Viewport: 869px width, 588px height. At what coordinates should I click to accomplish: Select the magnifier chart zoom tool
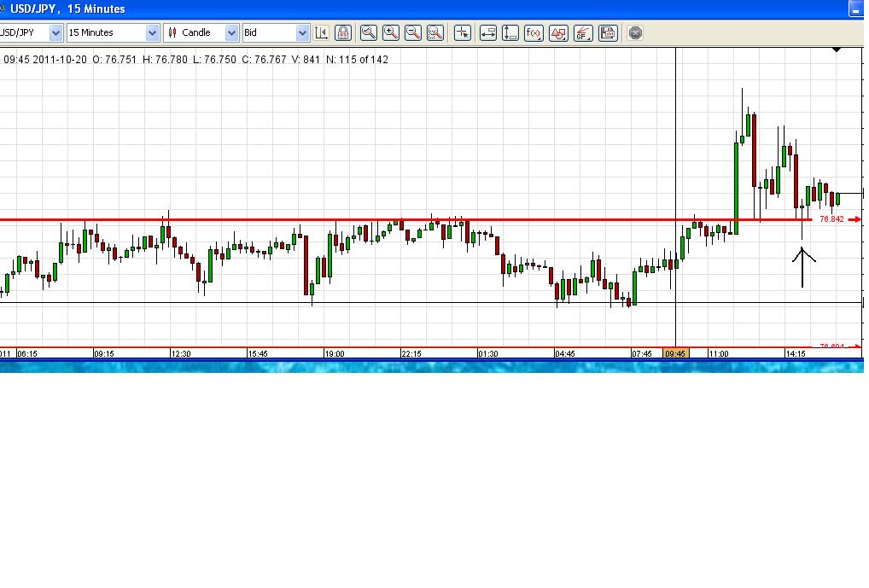pyautogui.click(x=369, y=32)
